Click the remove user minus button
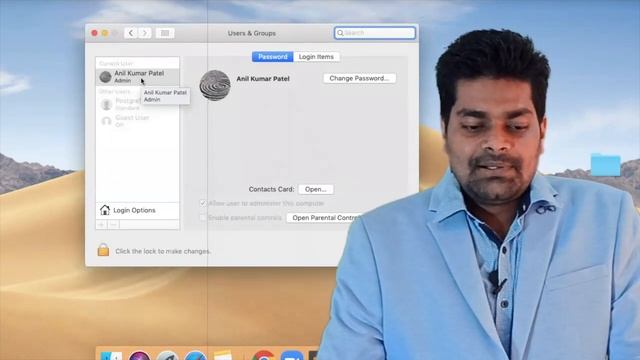Viewport: 640px width, 360px height. pyautogui.click(x=113, y=224)
